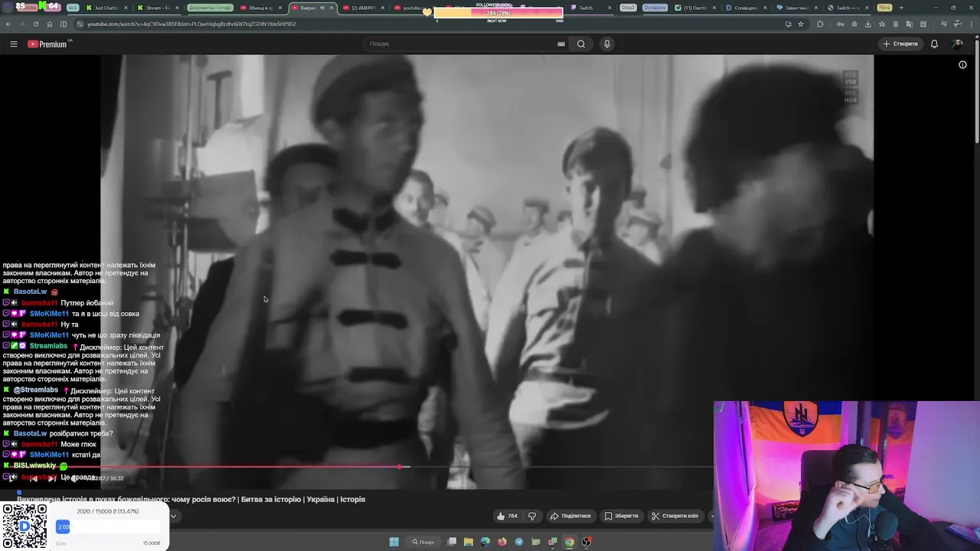Click the Створити кліп button
The image size is (980, 551).
point(675,516)
